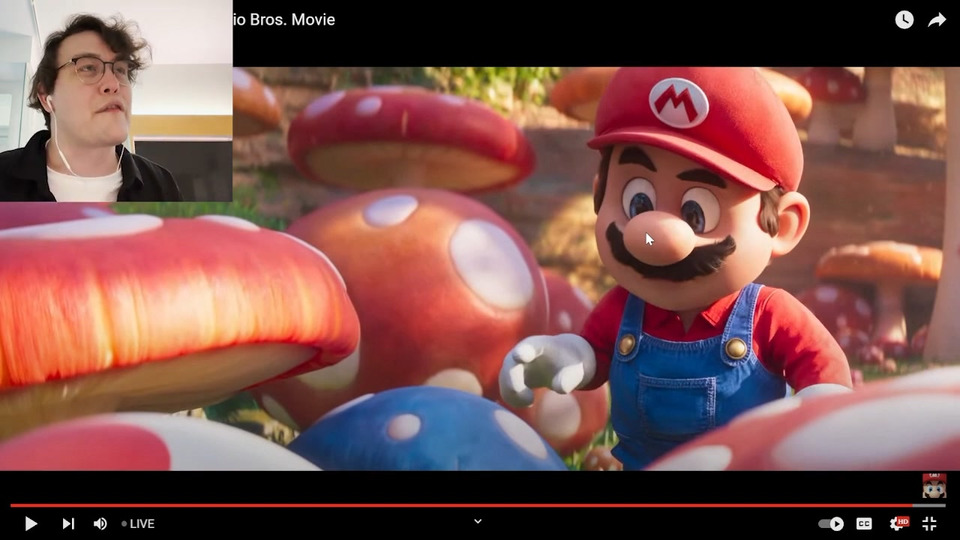Seek on the red progress bar
The width and height of the screenshot is (960, 540).
tap(478, 506)
